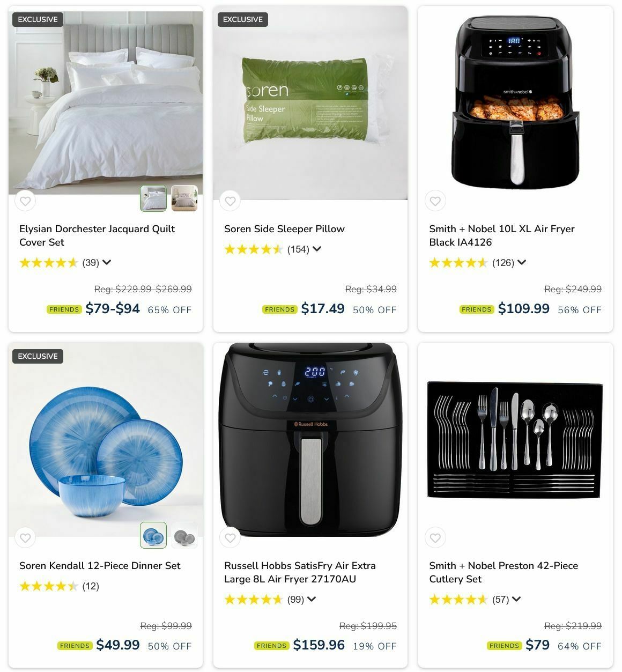Image resolution: width=622 pixels, height=672 pixels.
Task: Expand ratings for Elysian Dorchester Quilt Cover
Action: (x=107, y=262)
